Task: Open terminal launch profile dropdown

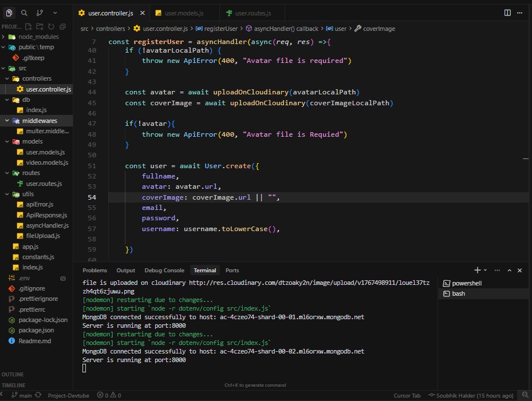Action: click(x=485, y=270)
